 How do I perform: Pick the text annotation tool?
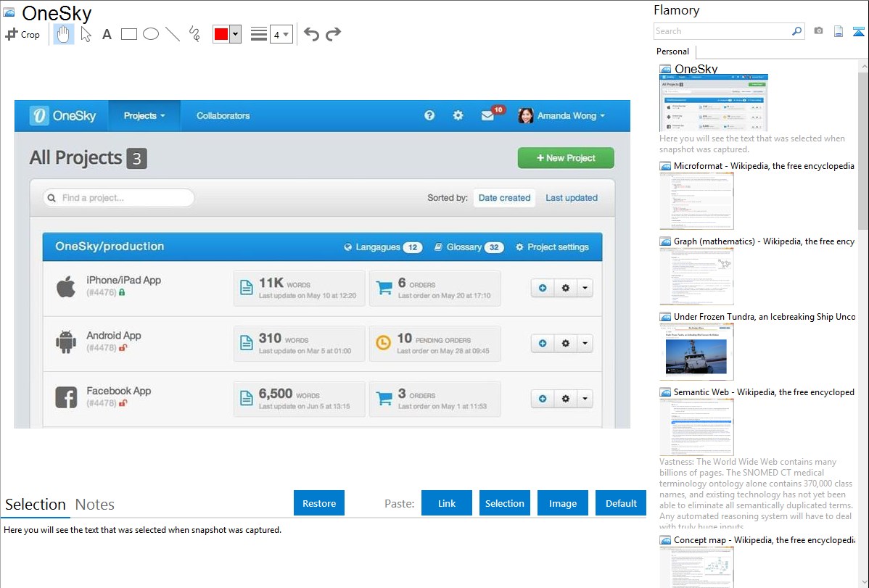[107, 34]
